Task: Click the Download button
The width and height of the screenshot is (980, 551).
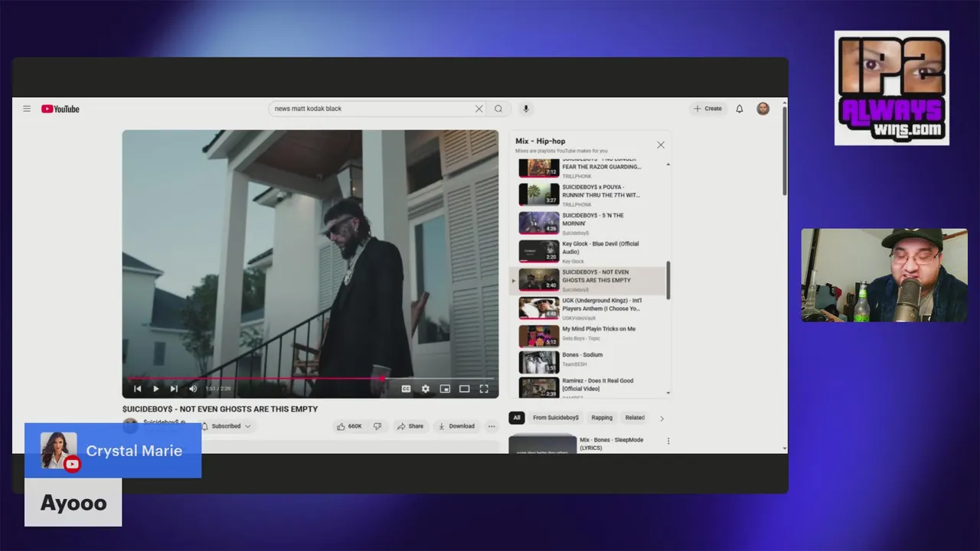Action: point(456,426)
